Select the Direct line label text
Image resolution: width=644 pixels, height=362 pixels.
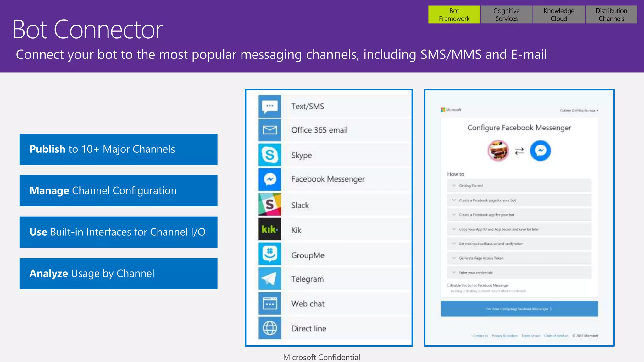(x=309, y=328)
